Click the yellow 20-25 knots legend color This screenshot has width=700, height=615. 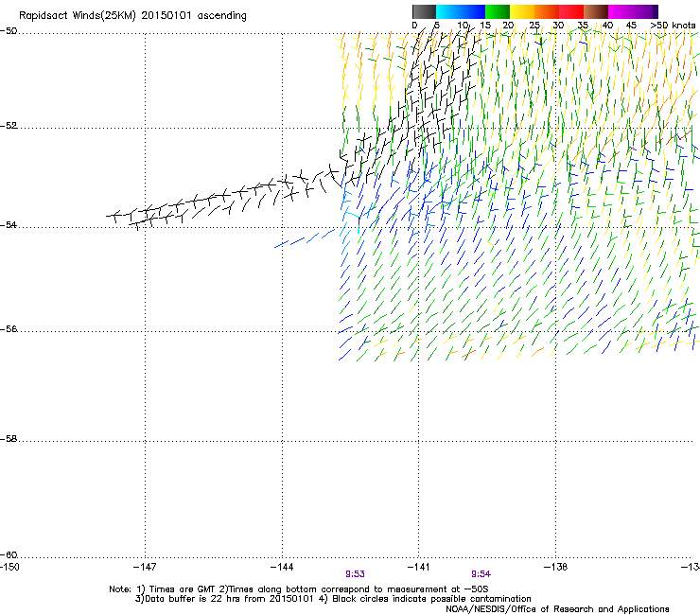[x=522, y=11]
